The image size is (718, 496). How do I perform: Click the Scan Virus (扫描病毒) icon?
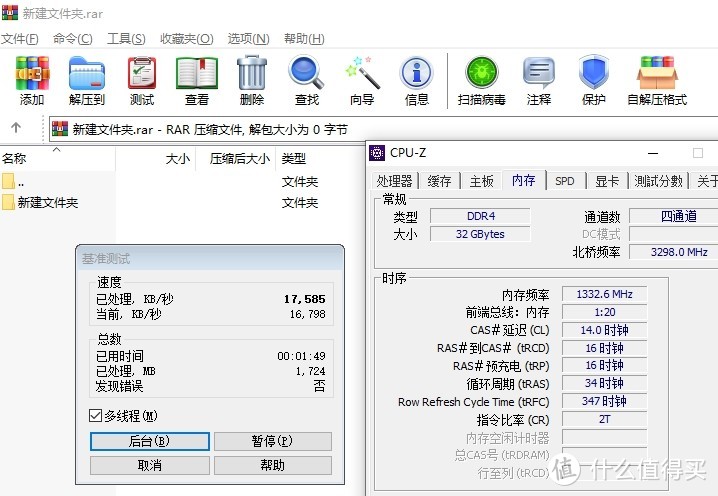482,73
